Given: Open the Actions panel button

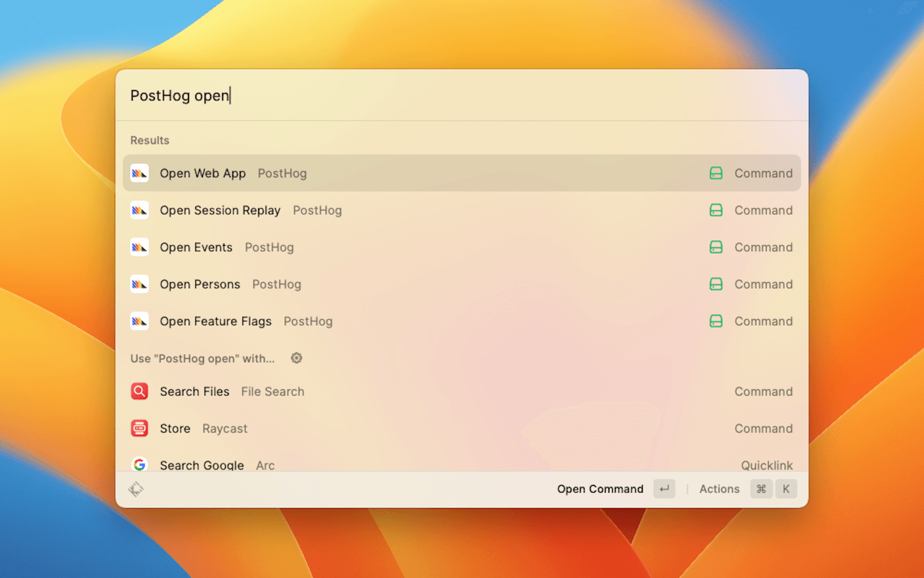Looking at the screenshot, I should [719, 489].
